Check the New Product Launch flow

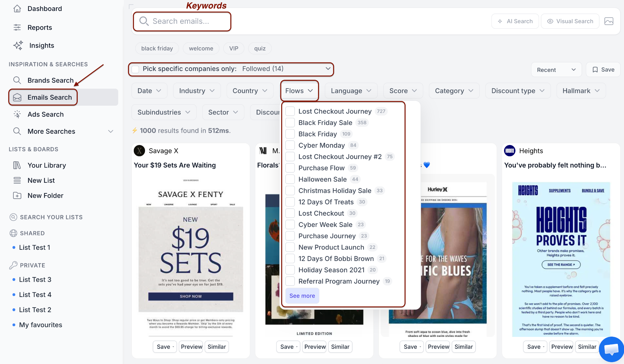tap(290, 247)
